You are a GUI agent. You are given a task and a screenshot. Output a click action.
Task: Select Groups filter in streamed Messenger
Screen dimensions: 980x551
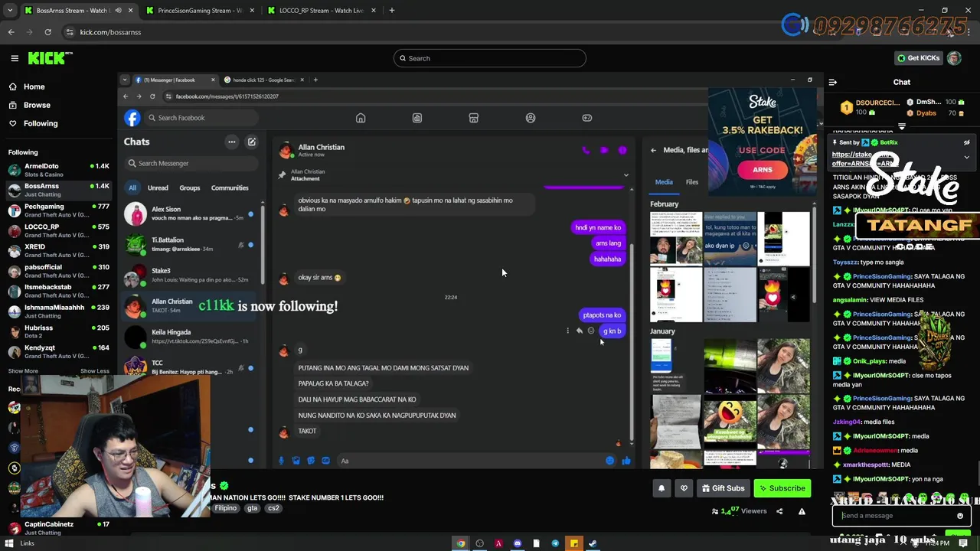point(190,187)
